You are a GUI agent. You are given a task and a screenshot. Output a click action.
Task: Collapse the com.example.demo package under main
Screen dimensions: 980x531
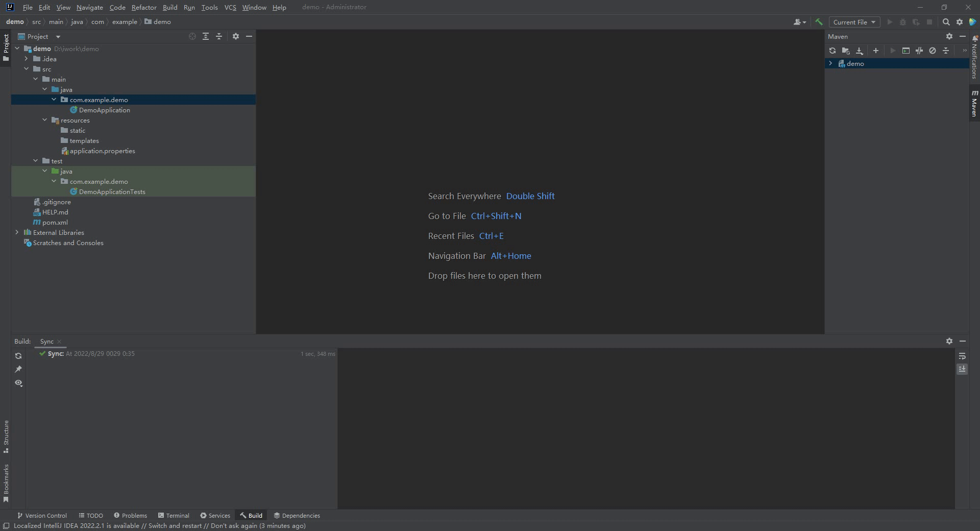tap(54, 99)
